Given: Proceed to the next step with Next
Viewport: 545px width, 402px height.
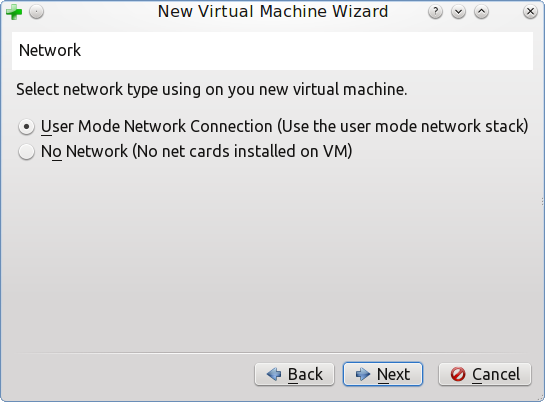Looking at the screenshot, I should 383,374.
